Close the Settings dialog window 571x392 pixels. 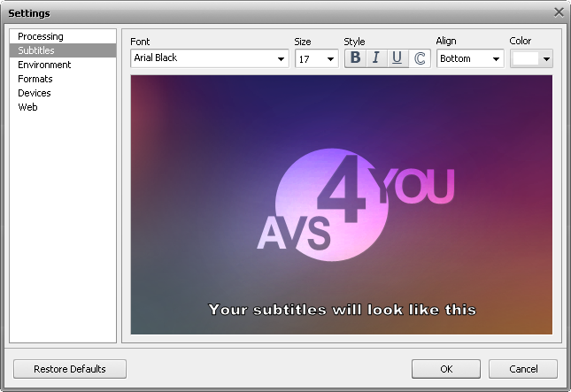pos(559,12)
